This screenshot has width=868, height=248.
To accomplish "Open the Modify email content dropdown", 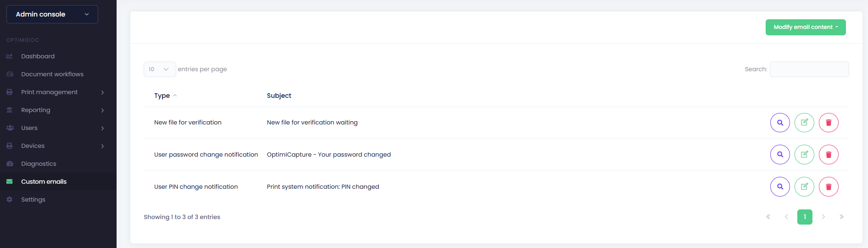I will click(806, 27).
